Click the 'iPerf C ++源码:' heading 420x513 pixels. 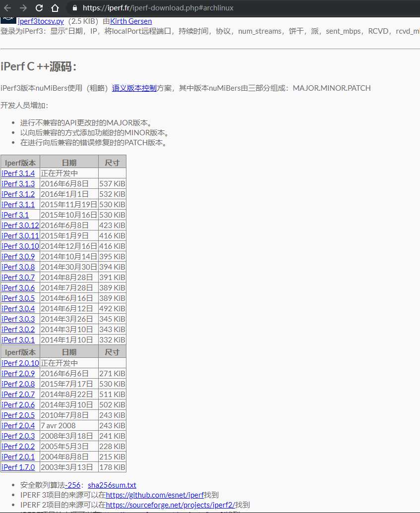(39, 67)
